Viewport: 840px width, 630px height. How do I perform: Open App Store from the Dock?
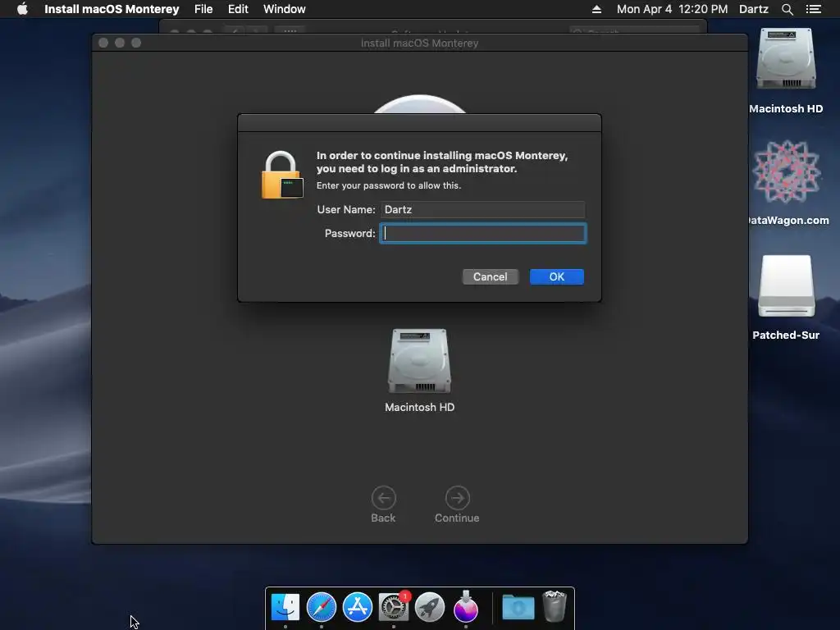[x=358, y=608]
